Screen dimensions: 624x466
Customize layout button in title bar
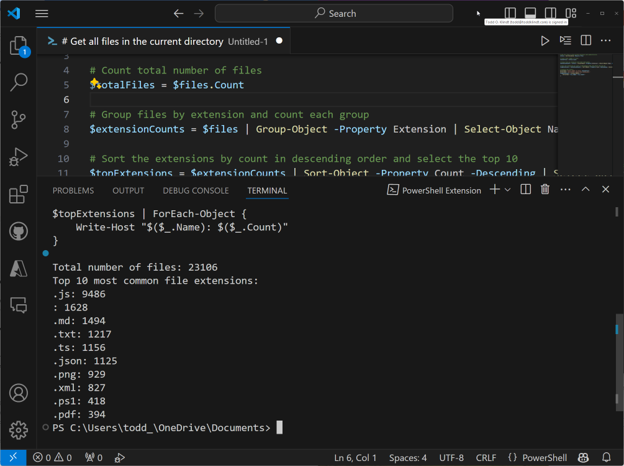tap(571, 13)
